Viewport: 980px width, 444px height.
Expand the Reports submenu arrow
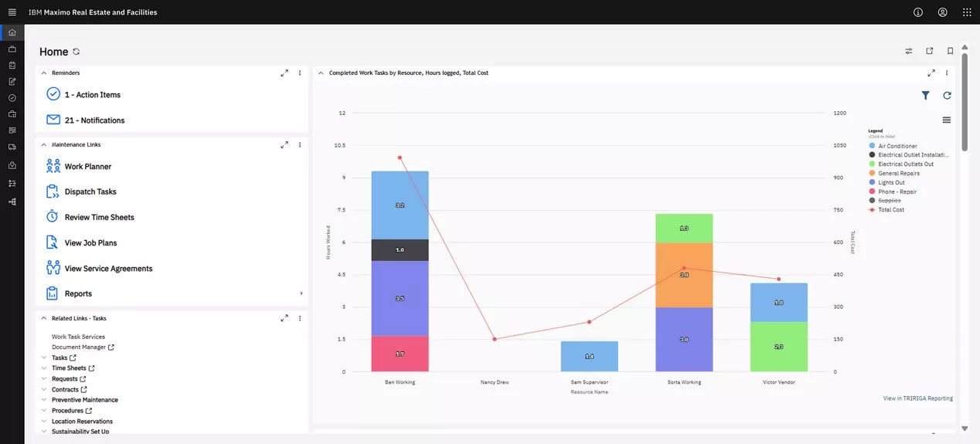point(301,293)
